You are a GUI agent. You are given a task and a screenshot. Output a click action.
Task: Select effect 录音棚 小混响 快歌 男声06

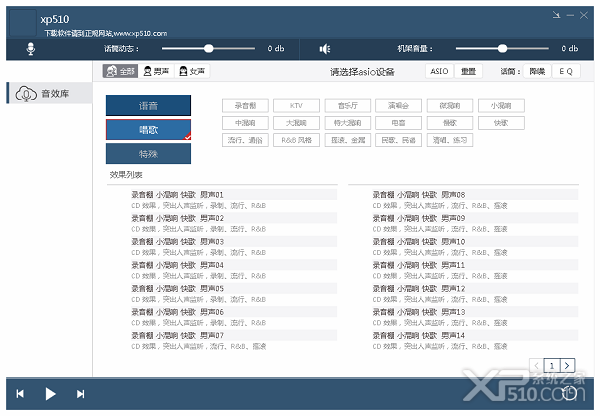tap(233, 312)
